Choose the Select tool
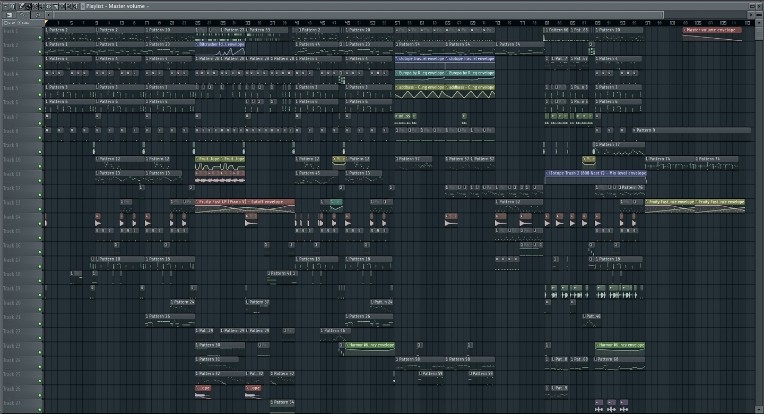This screenshot has width=764, height=414. (x=62, y=6)
